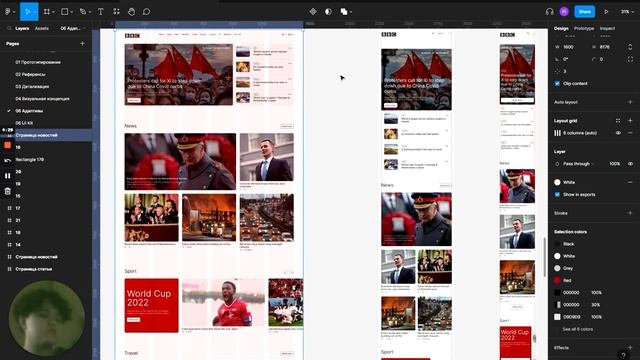Open layout grid styles icon
Image resolution: width=640 pixels, height=360 pixels.
point(618,120)
